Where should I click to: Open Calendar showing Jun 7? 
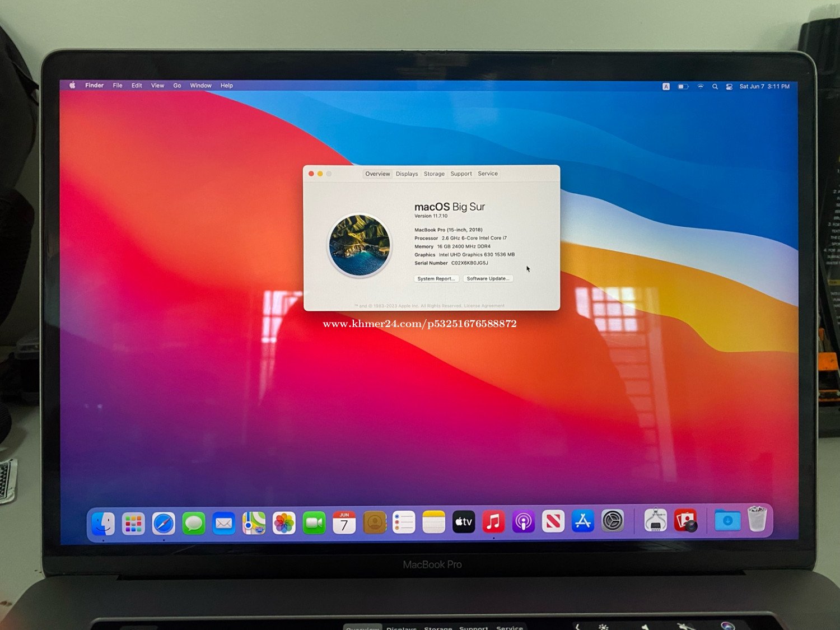[x=344, y=522]
